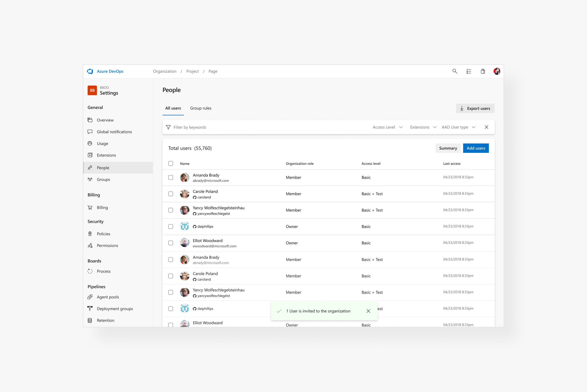
Task: Click the Deployment groups sidebar icon
Action: coord(90,308)
